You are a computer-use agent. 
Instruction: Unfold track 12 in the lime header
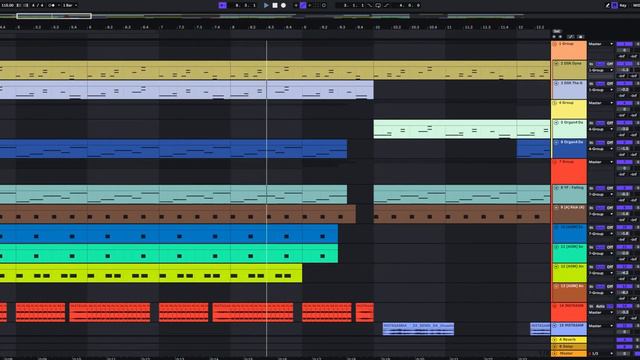(556, 267)
